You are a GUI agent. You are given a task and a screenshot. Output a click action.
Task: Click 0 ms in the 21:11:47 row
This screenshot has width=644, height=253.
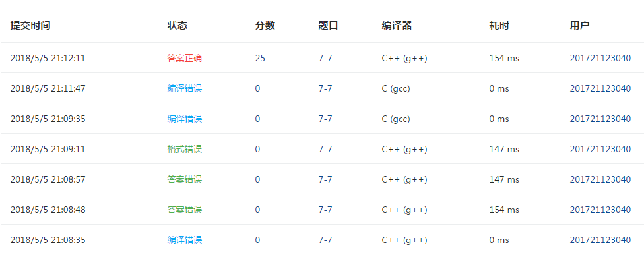coord(499,88)
